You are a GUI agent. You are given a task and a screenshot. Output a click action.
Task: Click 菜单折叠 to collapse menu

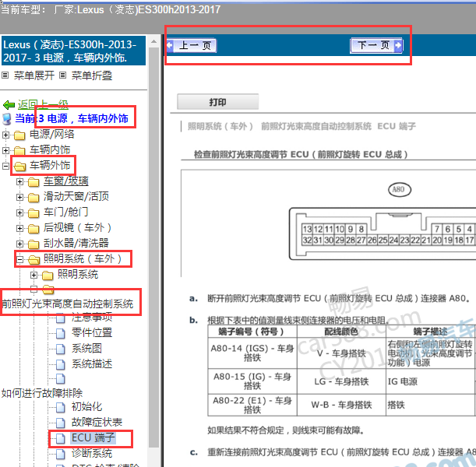click(x=92, y=75)
